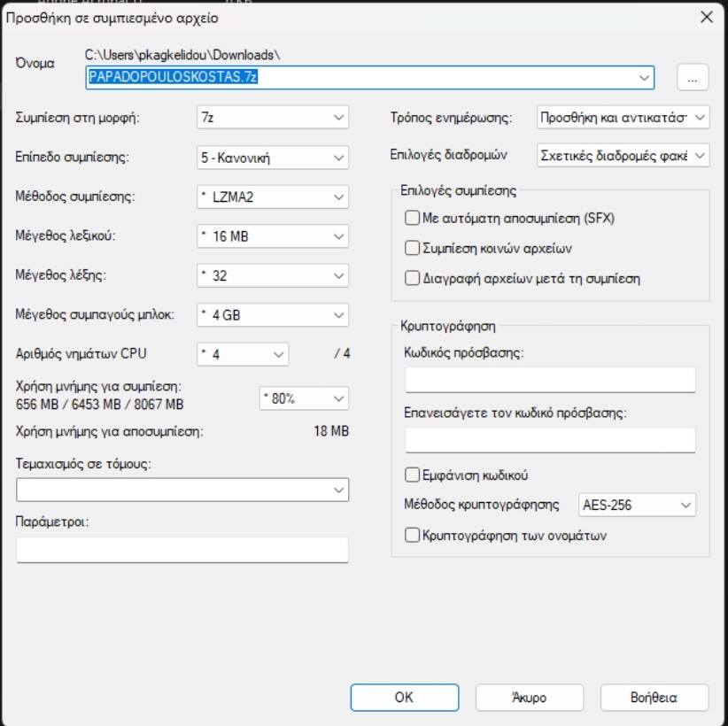Viewport: 728px width, 726px height.
Task: Open the archive name history dropdown arrow
Action: click(x=644, y=78)
